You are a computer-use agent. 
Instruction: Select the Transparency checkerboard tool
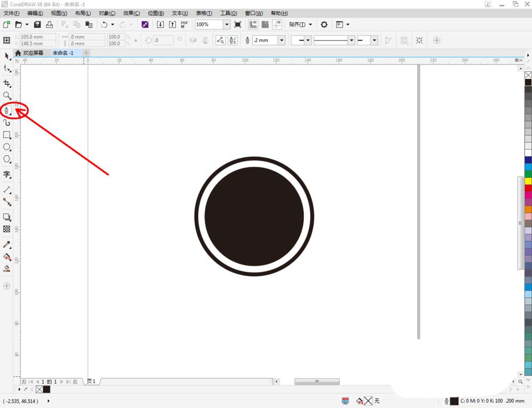(7, 229)
